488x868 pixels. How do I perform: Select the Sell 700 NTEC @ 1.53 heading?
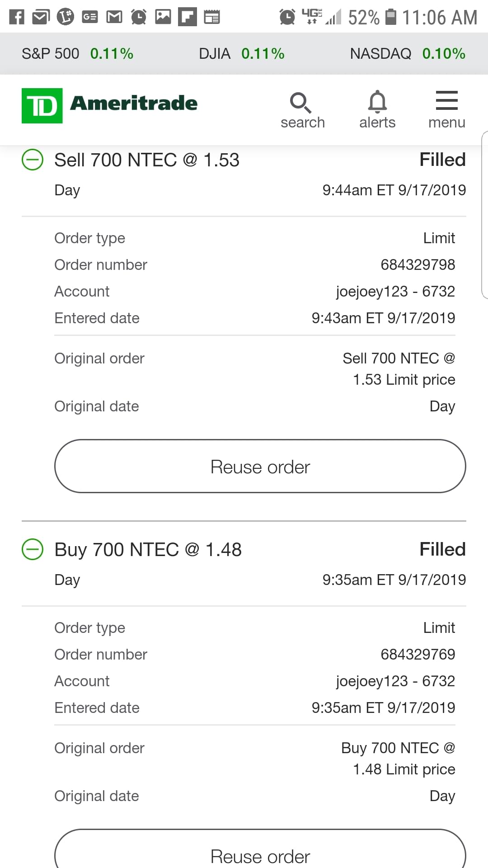tap(147, 160)
